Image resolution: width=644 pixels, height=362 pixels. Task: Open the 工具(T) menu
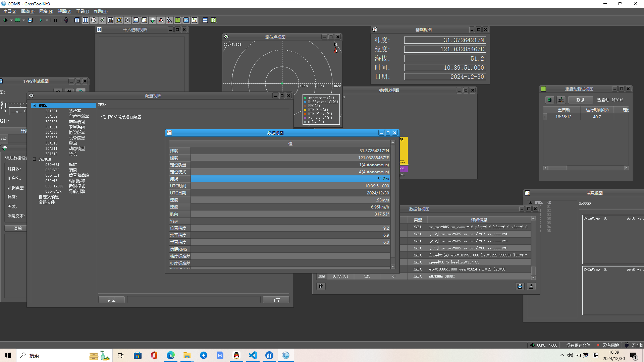click(83, 11)
